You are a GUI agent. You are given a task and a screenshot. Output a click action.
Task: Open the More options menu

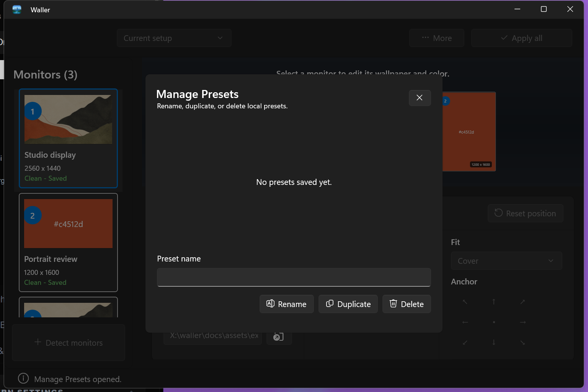(x=437, y=38)
